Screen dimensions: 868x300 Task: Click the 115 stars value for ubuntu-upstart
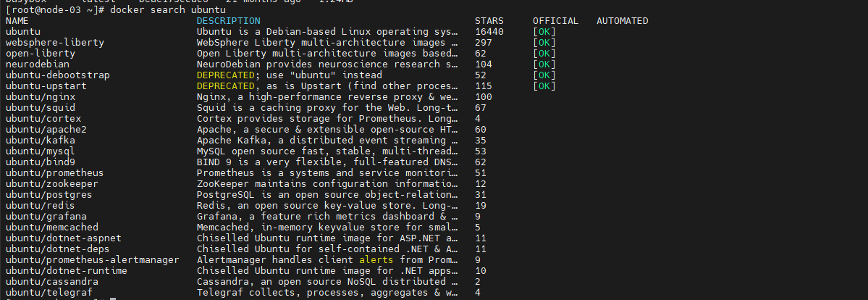coord(484,86)
